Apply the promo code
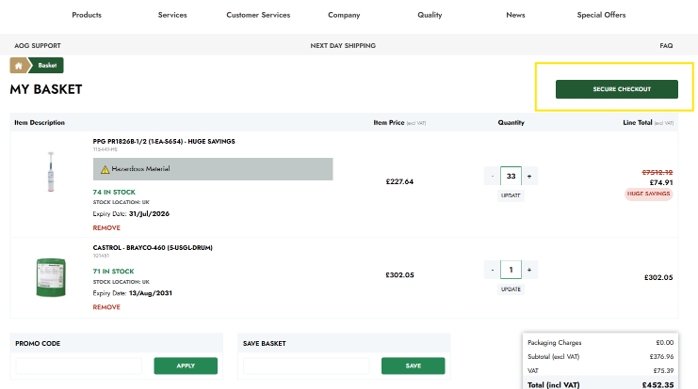Screen dimensions: 698x389 tap(186, 366)
